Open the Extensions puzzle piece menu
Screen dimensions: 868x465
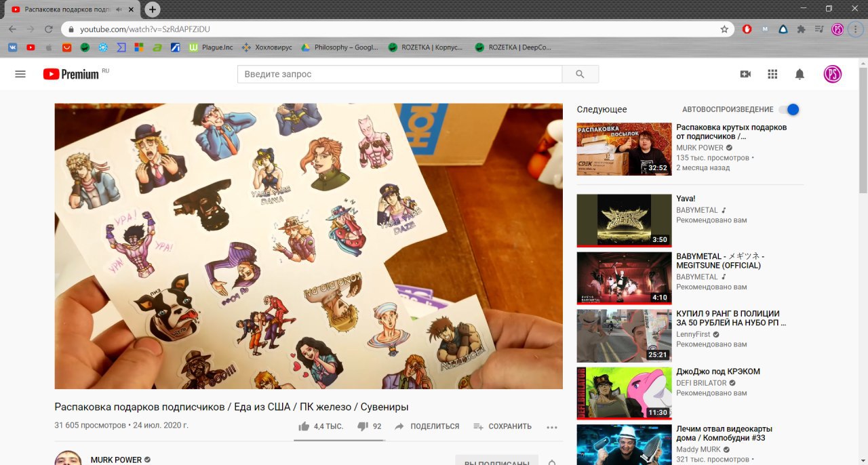801,29
